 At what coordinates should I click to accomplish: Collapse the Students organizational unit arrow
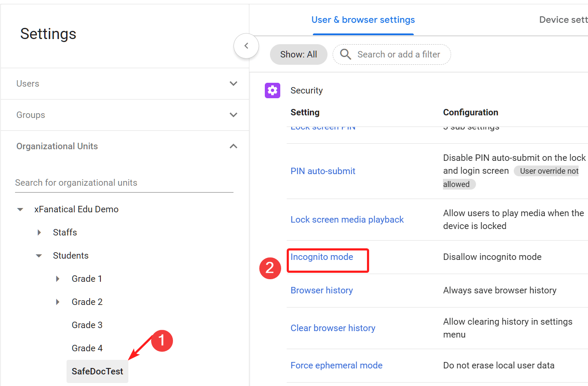click(x=39, y=256)
